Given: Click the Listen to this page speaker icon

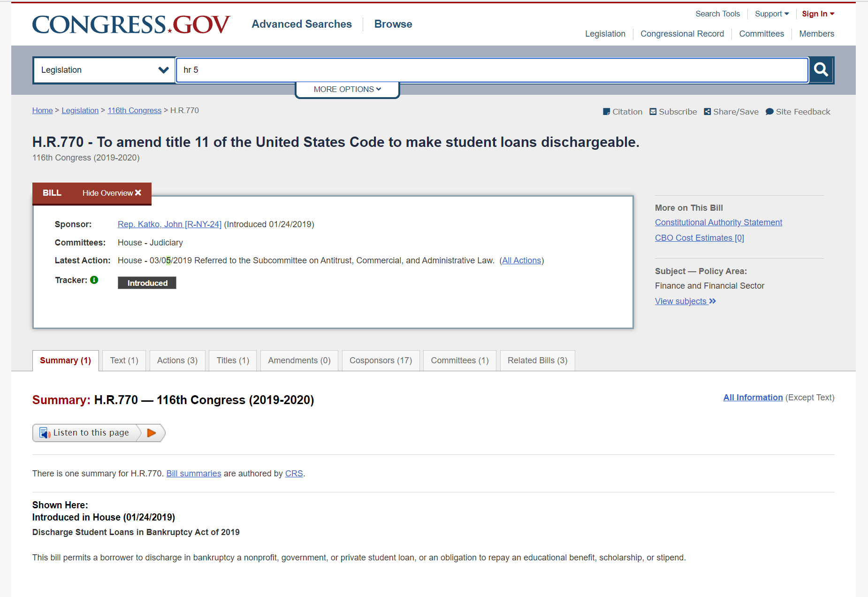Looking at the screenshot, I should click(x=45, y=433).
